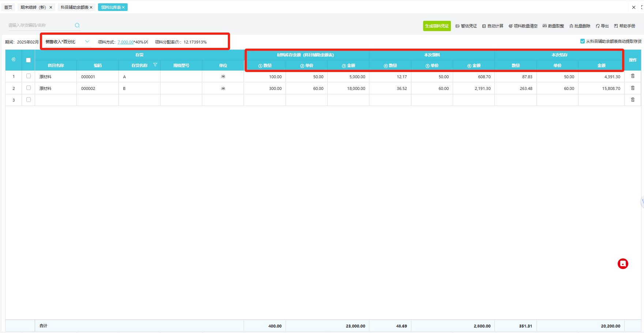Open the 7,000.00 amount link
The image size is (644, 333).
pos(125,42)
